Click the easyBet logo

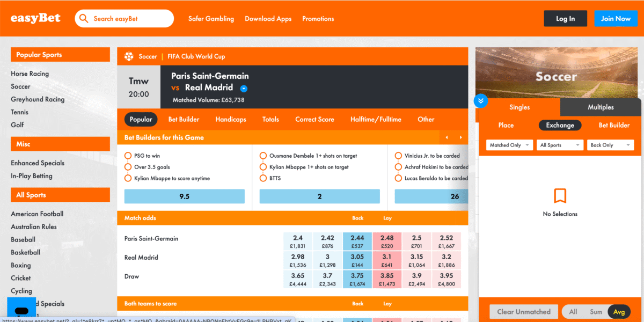pos(36,18)
